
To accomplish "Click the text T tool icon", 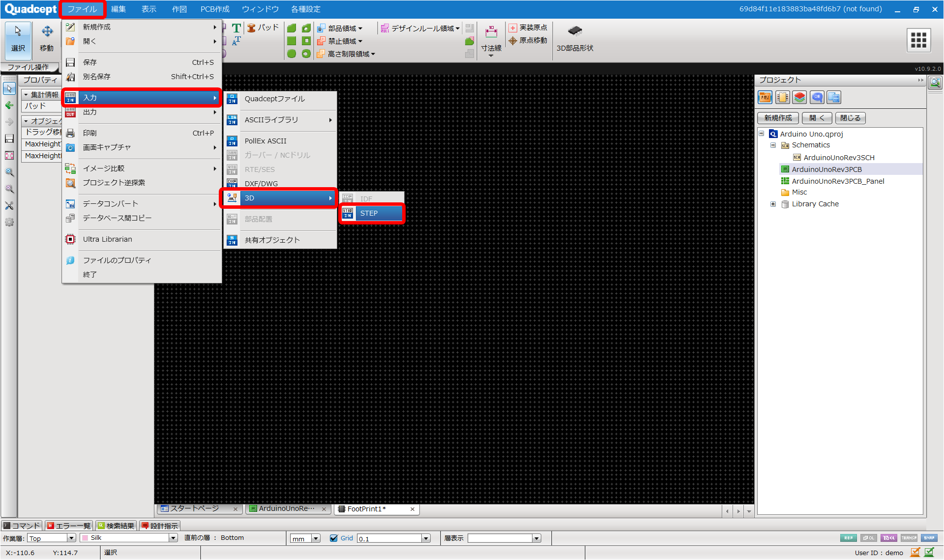I will pyautogui.click(x=236, y=28).
